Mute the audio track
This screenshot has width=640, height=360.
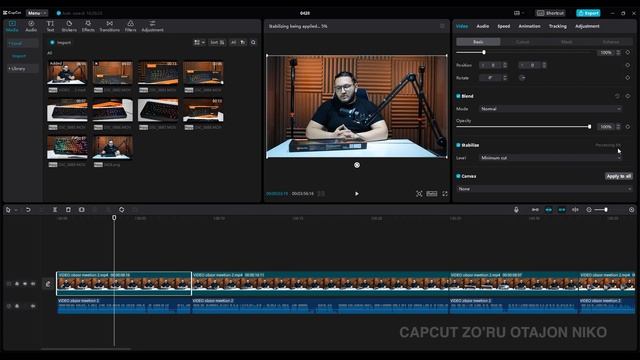click(33, 306)
